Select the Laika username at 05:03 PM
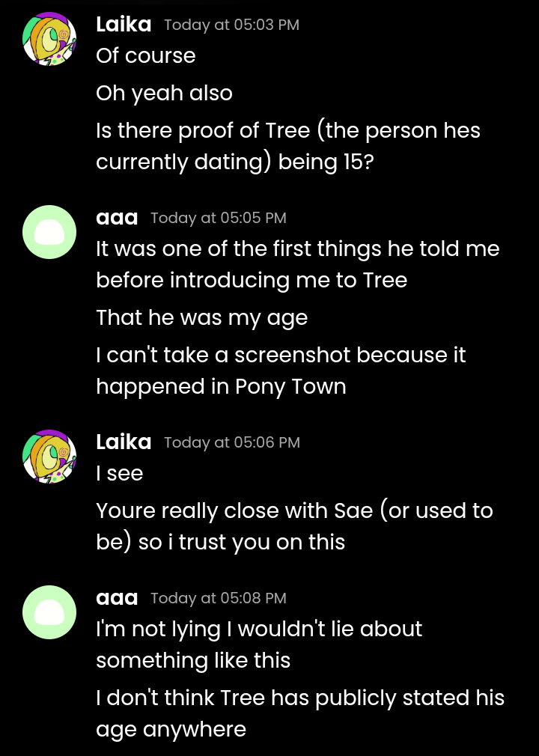The width and height of the screenshot is (539, 756). pos(124,24)
